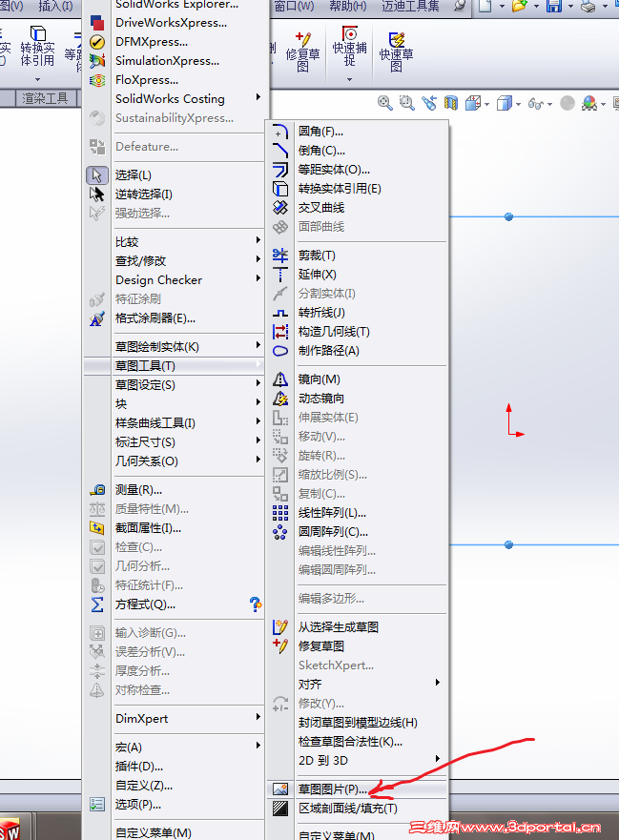619x840 pixels.
Task: Open the 迈迪工具集 menu
Action: point(410,7)
